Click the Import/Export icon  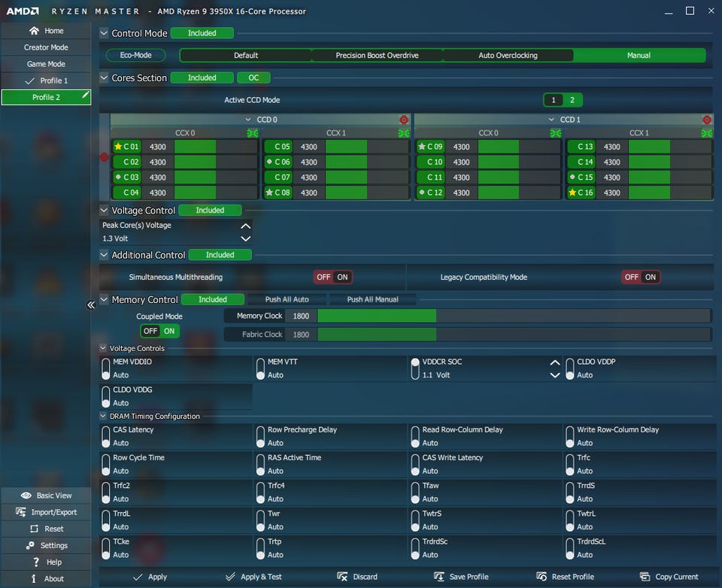pos(21,512)
